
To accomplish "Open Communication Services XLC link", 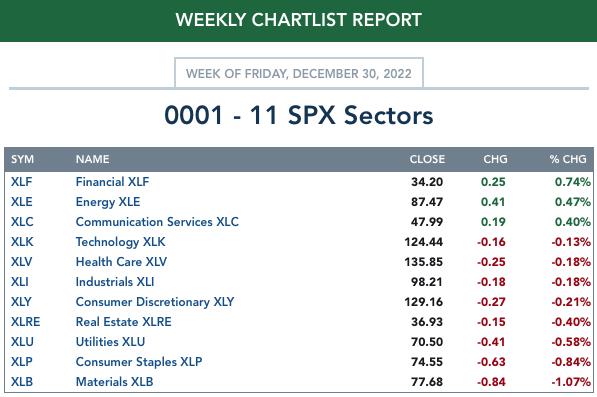I will 157,222.
